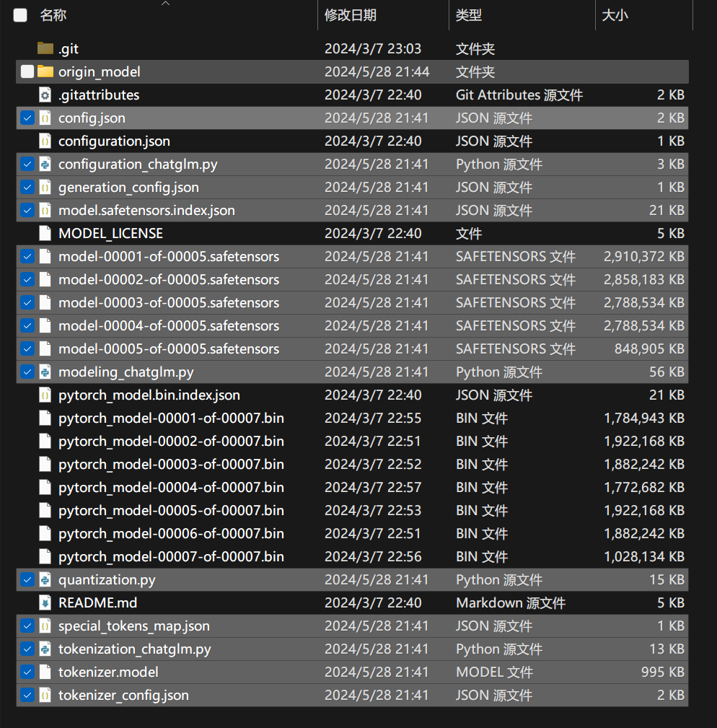Sort by the 名称 column header
This screenshot has width=717, height=728.
click(53, 15)
